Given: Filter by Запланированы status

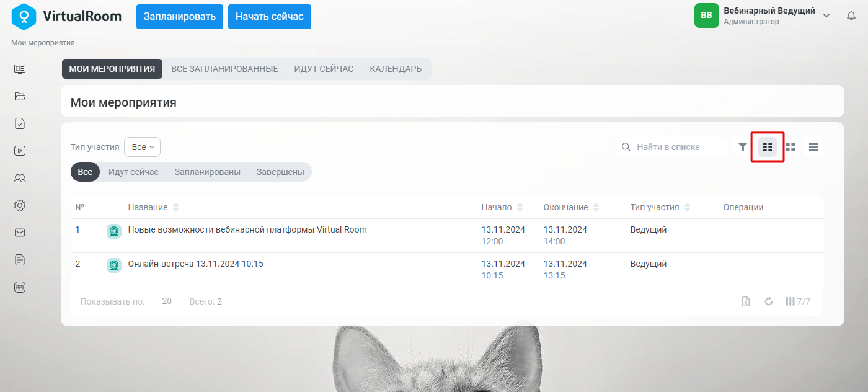Looking at the screenshot, I should coord(208,172).
